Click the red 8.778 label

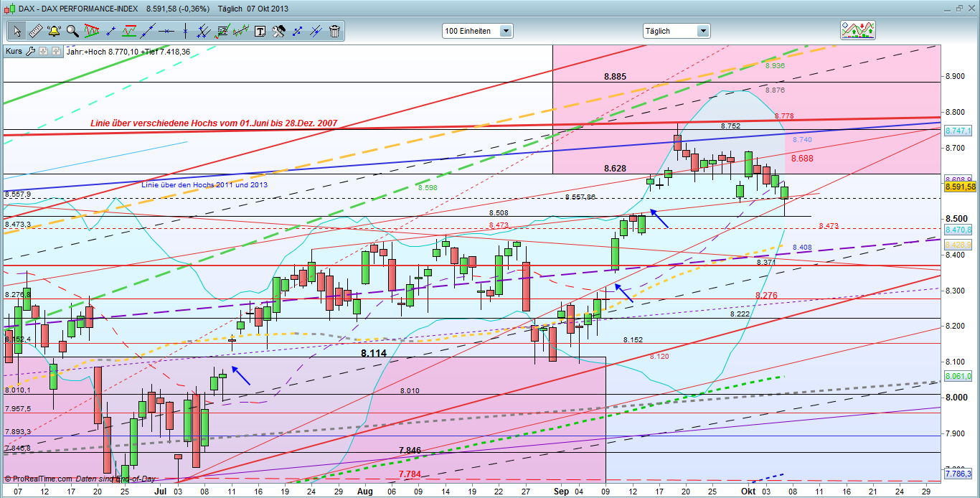(784, 116)
